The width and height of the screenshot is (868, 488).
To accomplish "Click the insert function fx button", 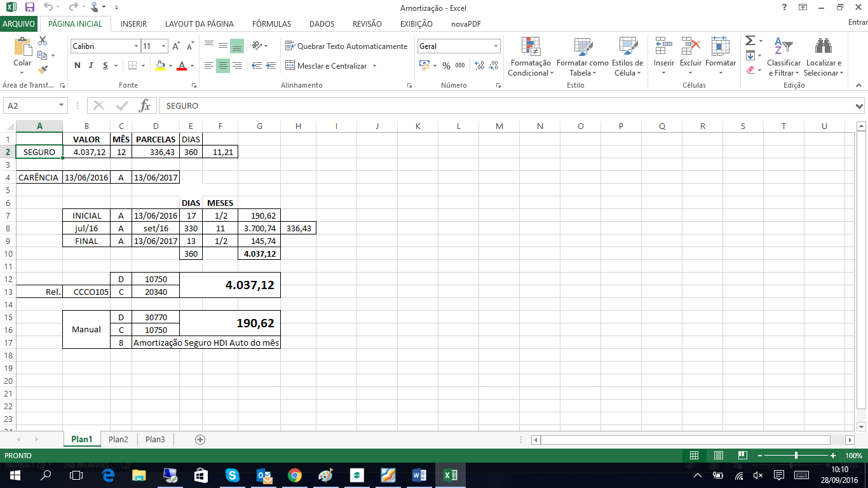I will 145,105.
